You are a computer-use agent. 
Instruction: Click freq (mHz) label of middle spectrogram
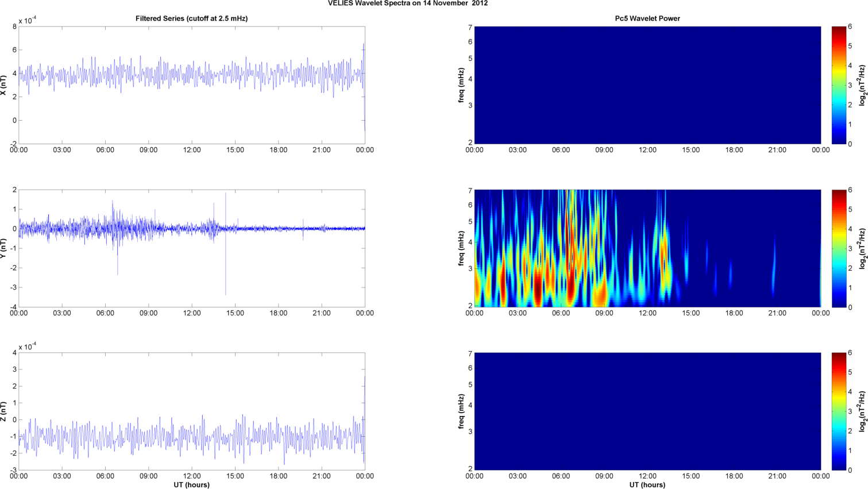coord(461,248)
